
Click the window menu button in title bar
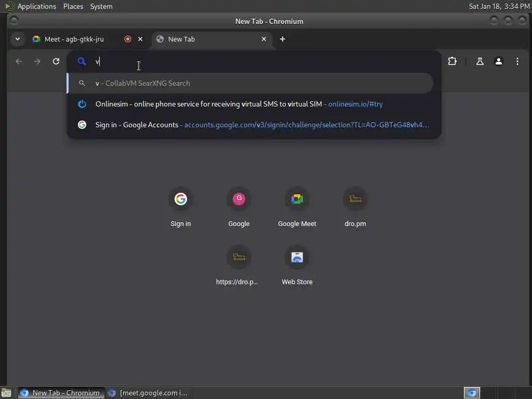click(14, 21)
